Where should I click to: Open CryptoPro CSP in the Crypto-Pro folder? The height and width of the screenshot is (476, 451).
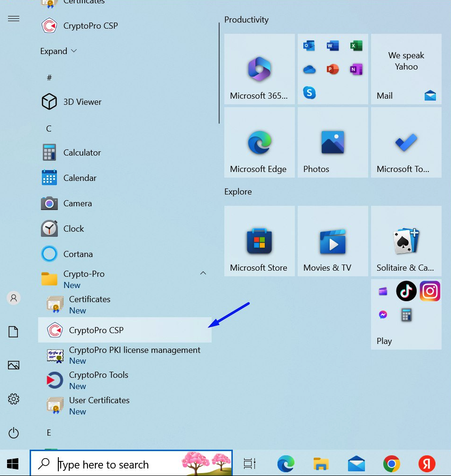click(x=125, y=330)
